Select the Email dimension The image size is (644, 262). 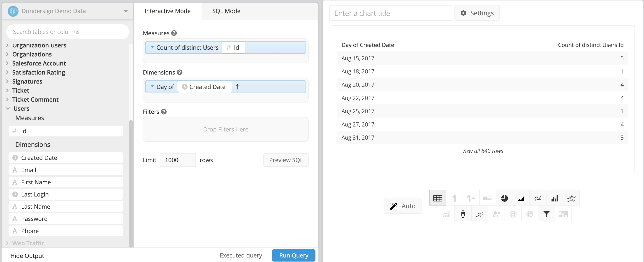[x=66, y=170]
